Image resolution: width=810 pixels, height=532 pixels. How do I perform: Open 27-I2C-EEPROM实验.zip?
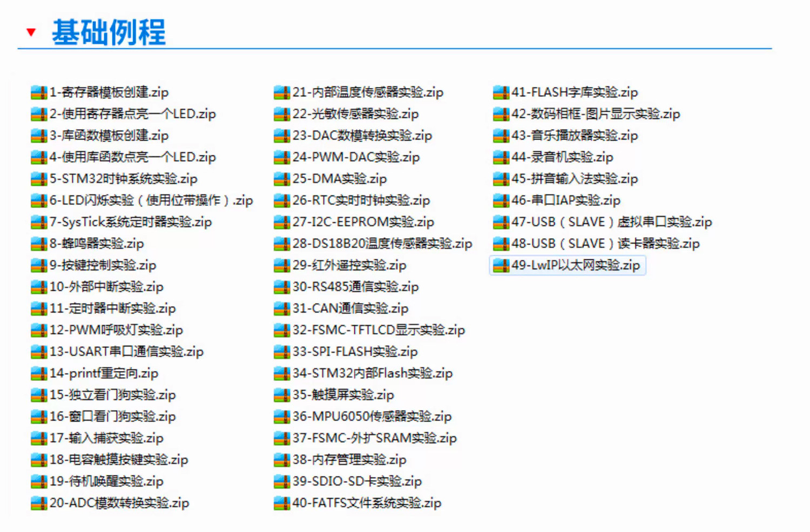pyautogui.click(x=363, y=222)
